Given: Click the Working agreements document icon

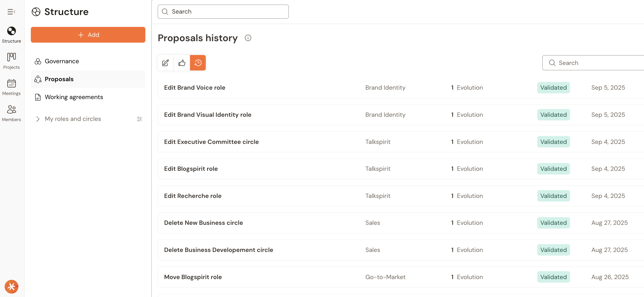Looking at the screenshot, I should tap(38, 97).
